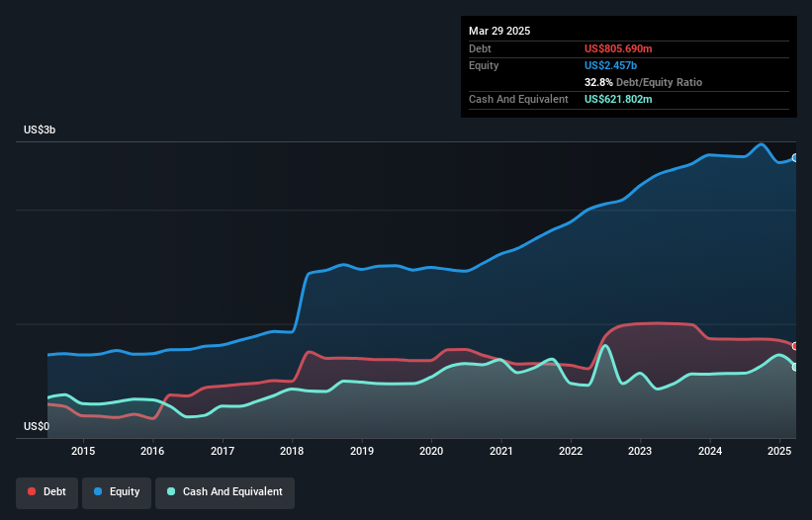The image size is (812, 520).
Task: Click the teal Cash legend dot
Action: 171,491
